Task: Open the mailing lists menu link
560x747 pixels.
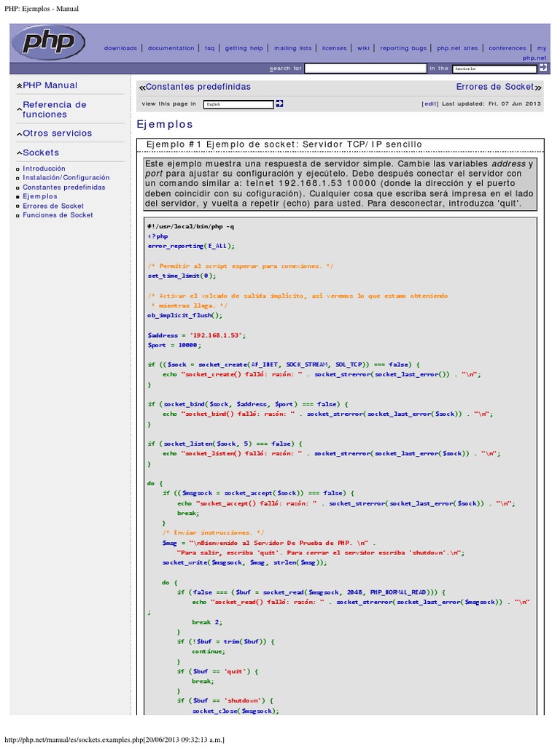Action: (293, 48)
